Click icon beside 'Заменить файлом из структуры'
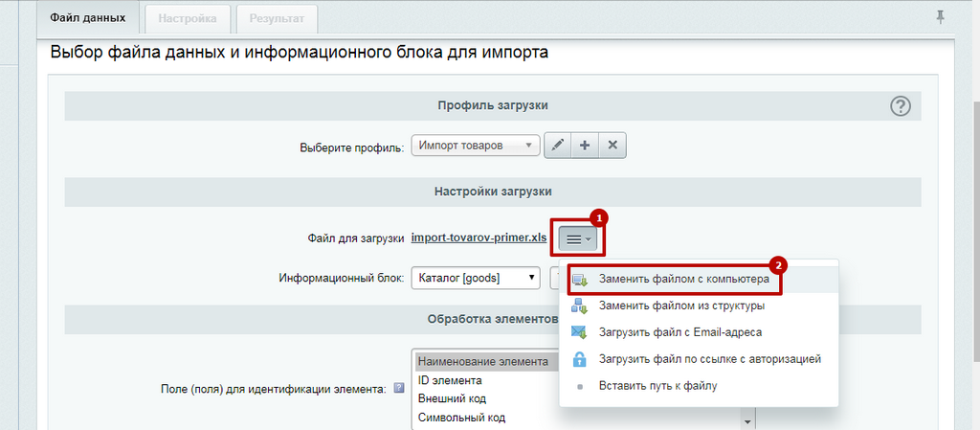Image resolution: width=980 pixels, height=430 pixels. click(x=579, y=306)
